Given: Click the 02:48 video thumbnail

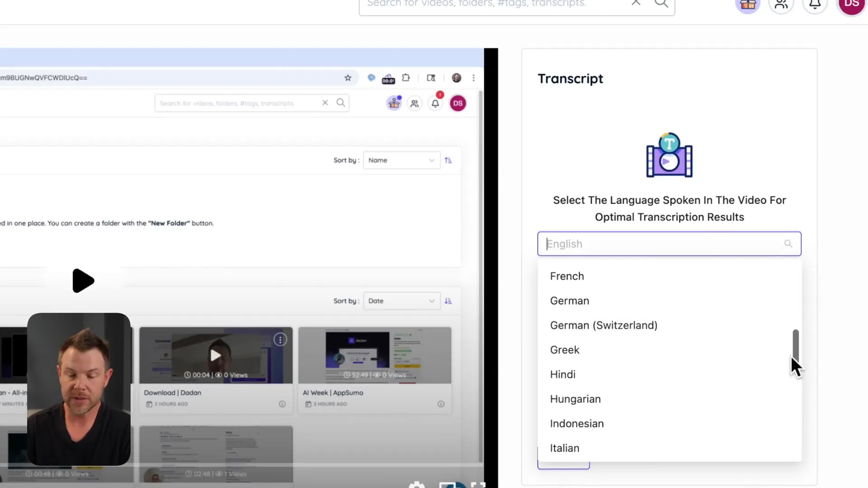Looking at the screenshot, I should (216, 454).
